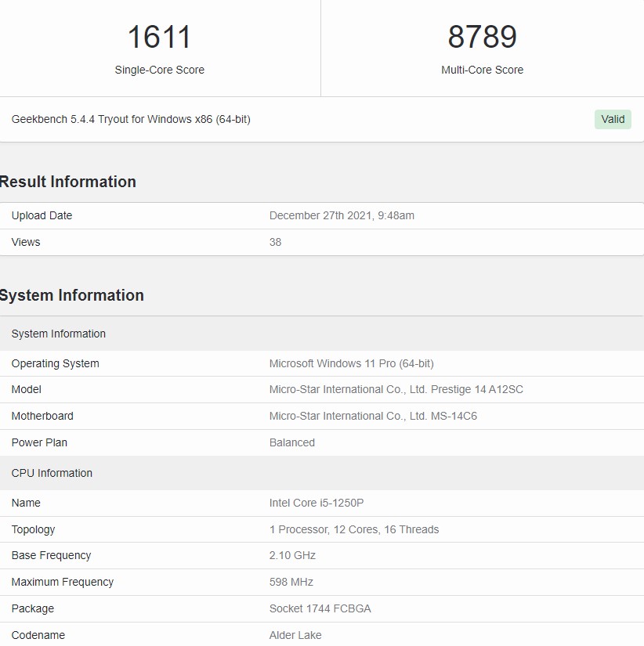Select the Balanced power plan value

(292, 442)
